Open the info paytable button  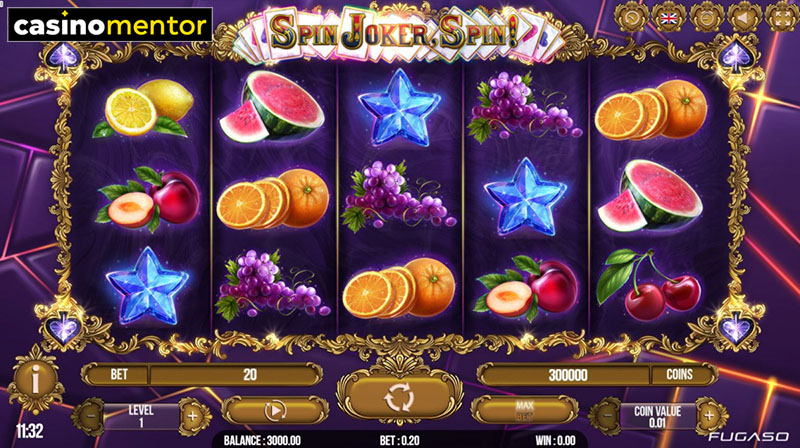35,381
